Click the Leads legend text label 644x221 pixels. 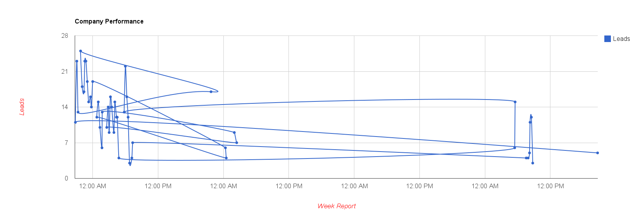pos(621,39)
